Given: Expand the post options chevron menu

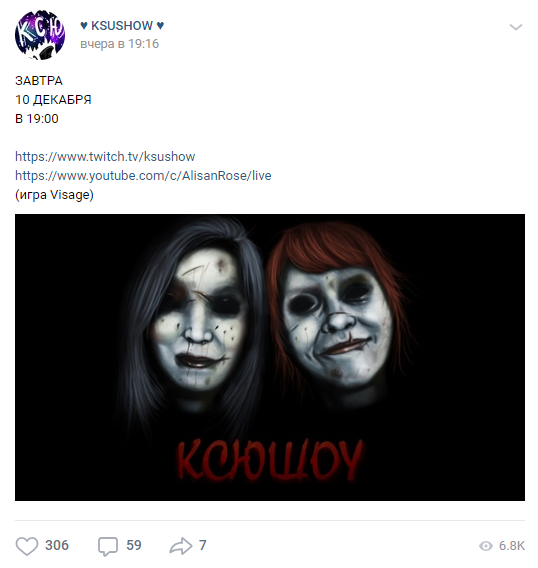Looking at the screenshot, I should [516, 27].
